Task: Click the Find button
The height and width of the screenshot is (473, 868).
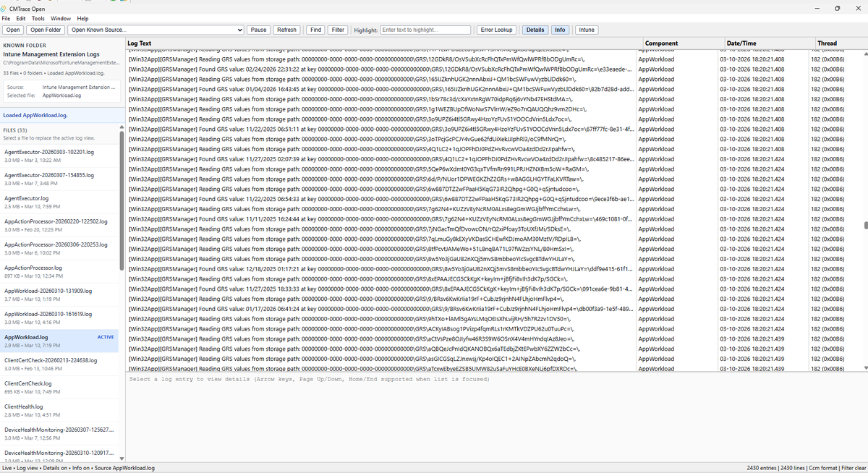Action: tap(315, 30)
